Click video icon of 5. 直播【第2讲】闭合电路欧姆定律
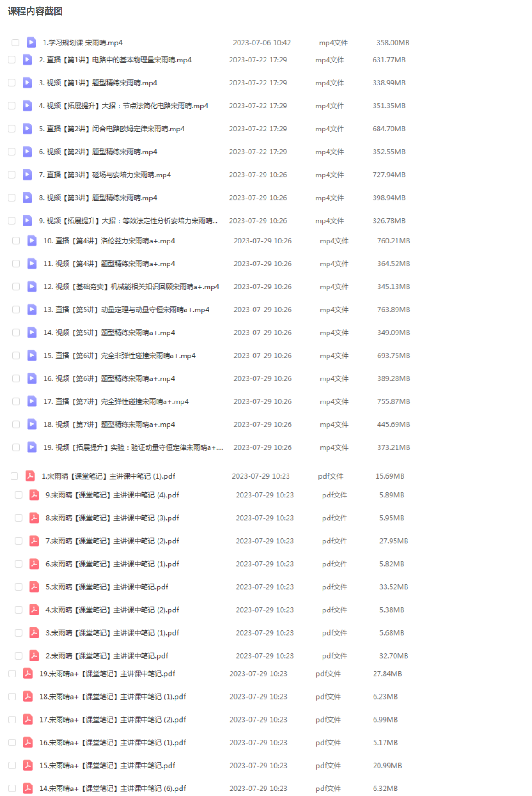 click(x=28, y=129)
